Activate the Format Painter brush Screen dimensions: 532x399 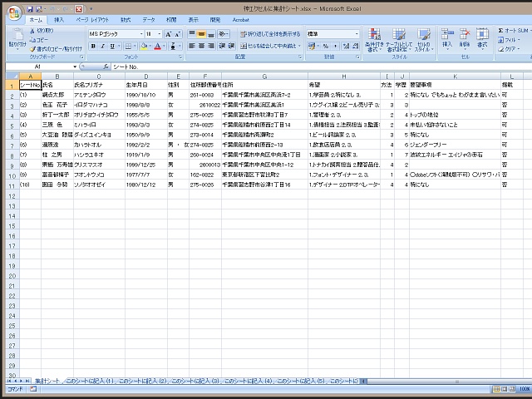32,49
